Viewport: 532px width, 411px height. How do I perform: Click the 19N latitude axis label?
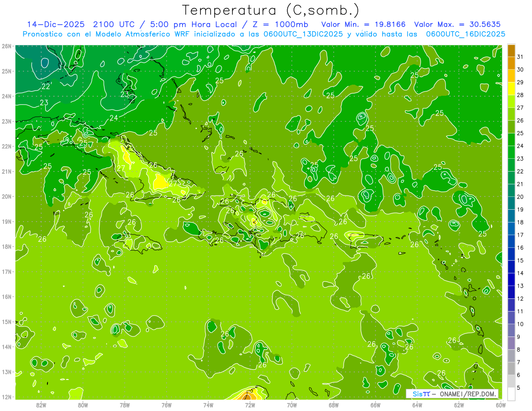[x=6, y=221]
